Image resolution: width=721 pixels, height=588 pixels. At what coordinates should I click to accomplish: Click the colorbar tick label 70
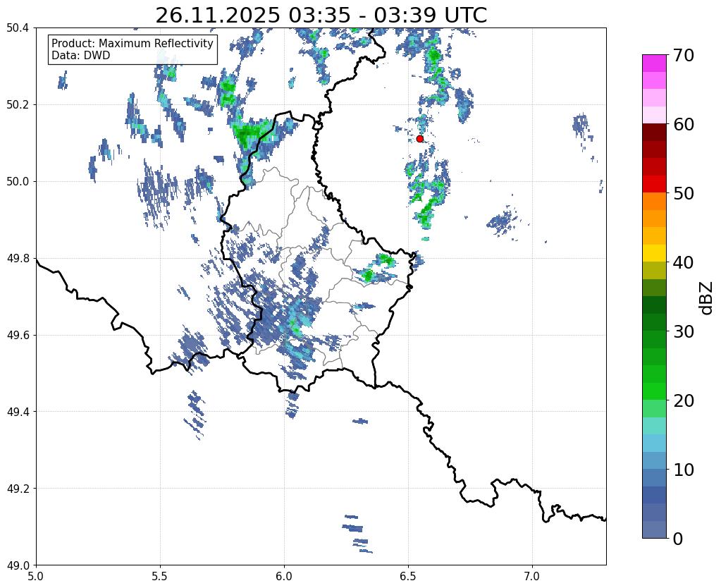coord(683,55)
